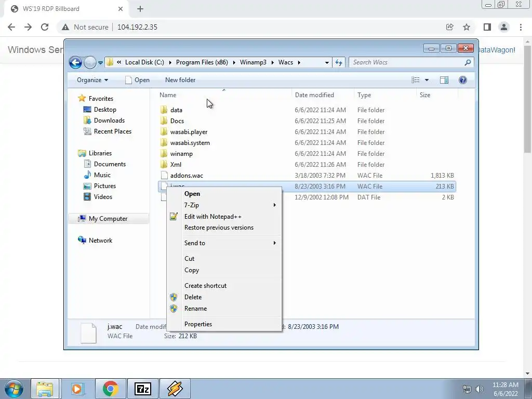Screen dimensions: 532x399
Task: Select My Computer in navigation pane
Action: [x=108, y=219]
